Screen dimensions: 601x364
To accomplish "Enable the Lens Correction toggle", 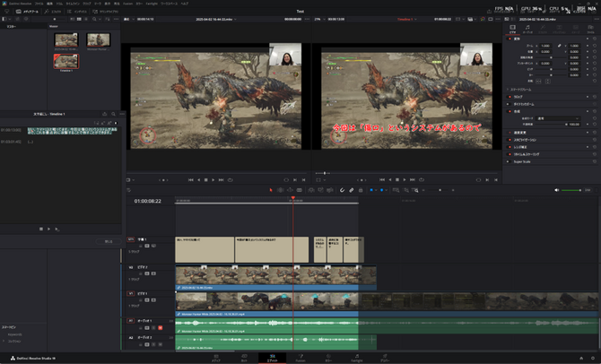I will coord(509,146).
